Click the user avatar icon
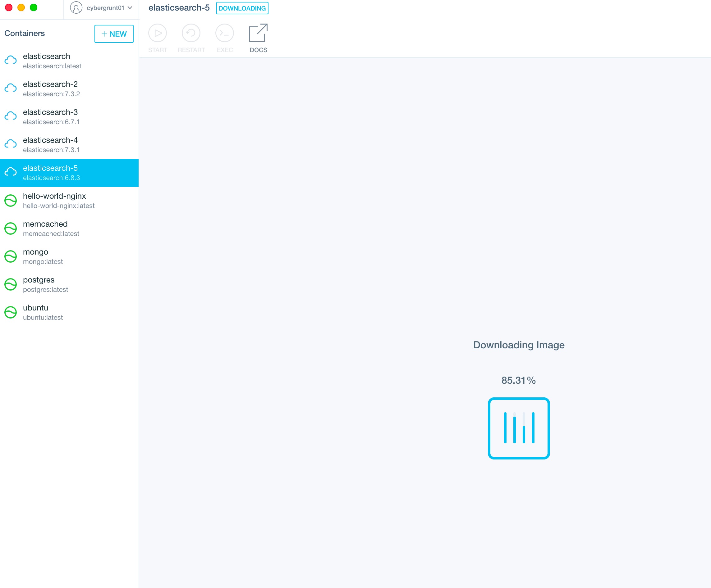Viewport: 711px width, 588px height. pos(76,7)
